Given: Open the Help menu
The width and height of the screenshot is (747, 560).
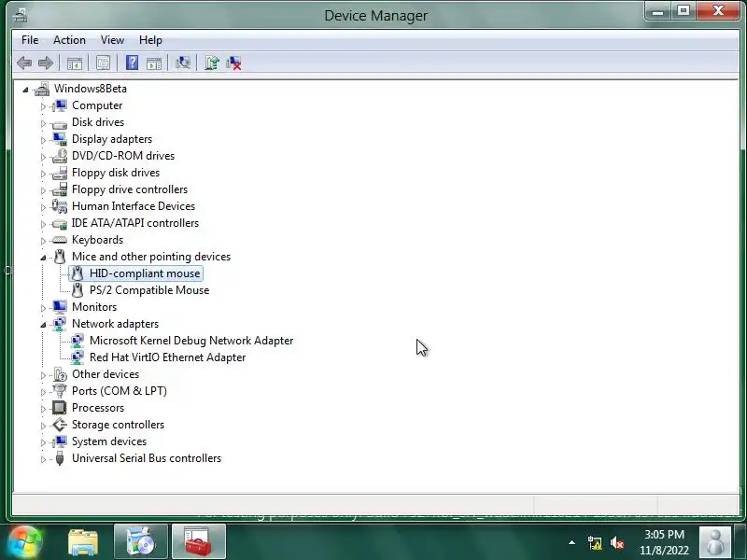Looking at the screenshot, I should click(150, 40).
